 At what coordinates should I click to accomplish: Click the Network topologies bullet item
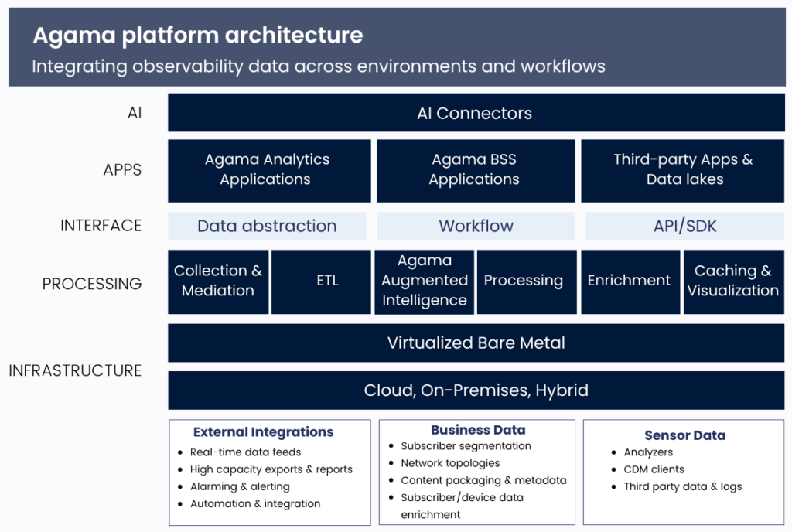450,463
